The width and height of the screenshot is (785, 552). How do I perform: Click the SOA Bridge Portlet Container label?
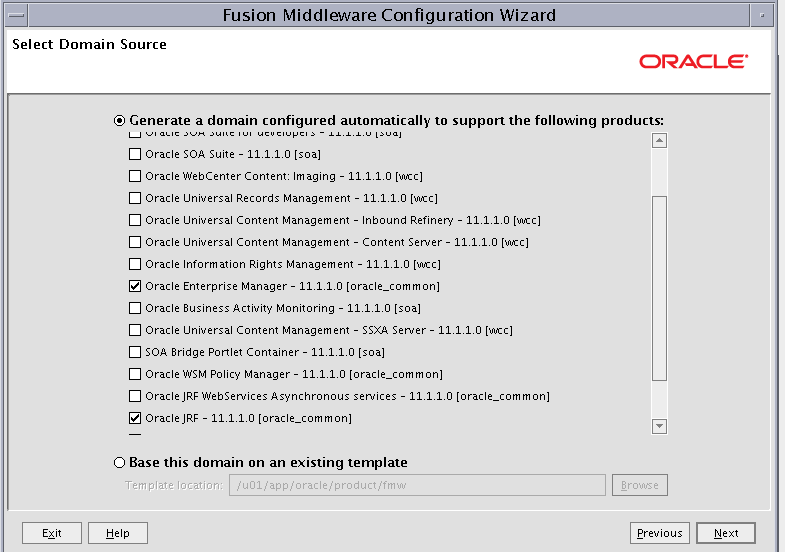[265, 352]
